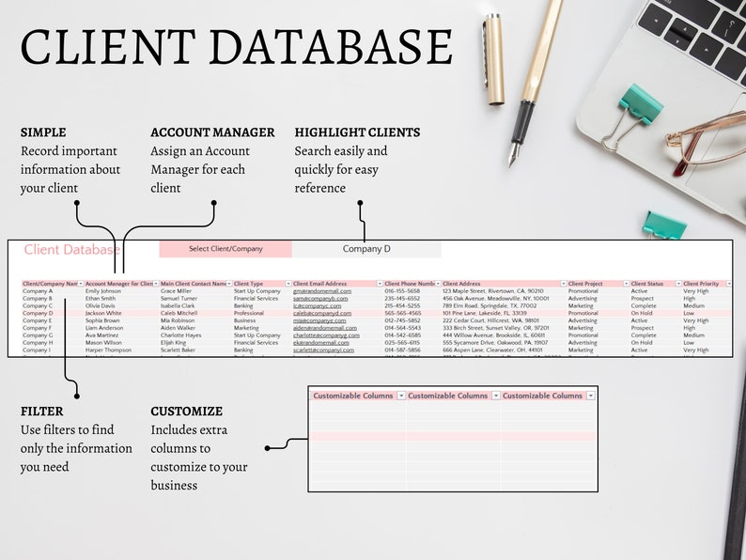The height and width of the screenshot is (560, 746).
Task: Open second Customizable Columns filter arrow
Action: click(496, 396)
